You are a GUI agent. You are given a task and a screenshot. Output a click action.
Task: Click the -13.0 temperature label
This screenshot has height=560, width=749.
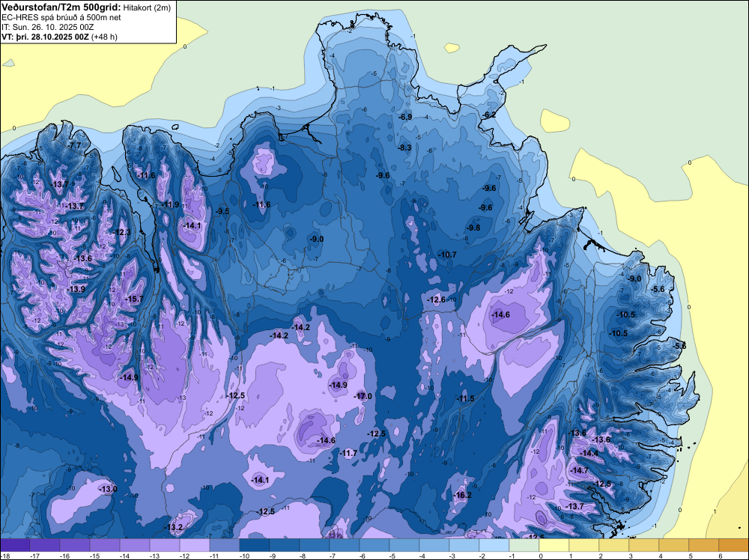(107, 490)
